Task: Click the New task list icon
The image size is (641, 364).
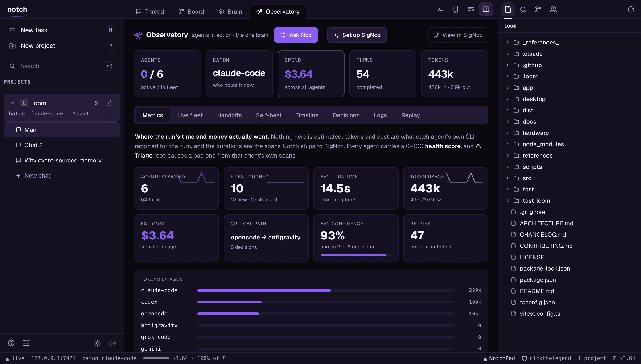Action: click(12, 30)
